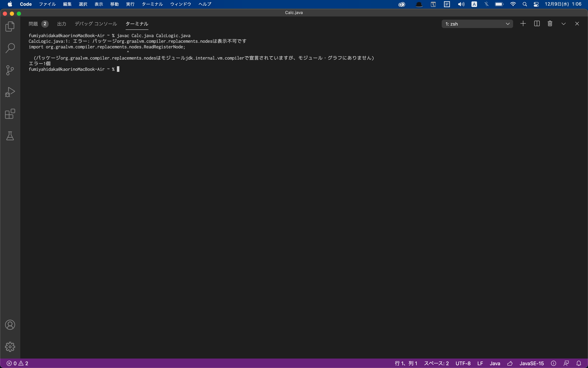588x368 pixels.
Task: Open Control Center icon
Action: tap(536, 4)
